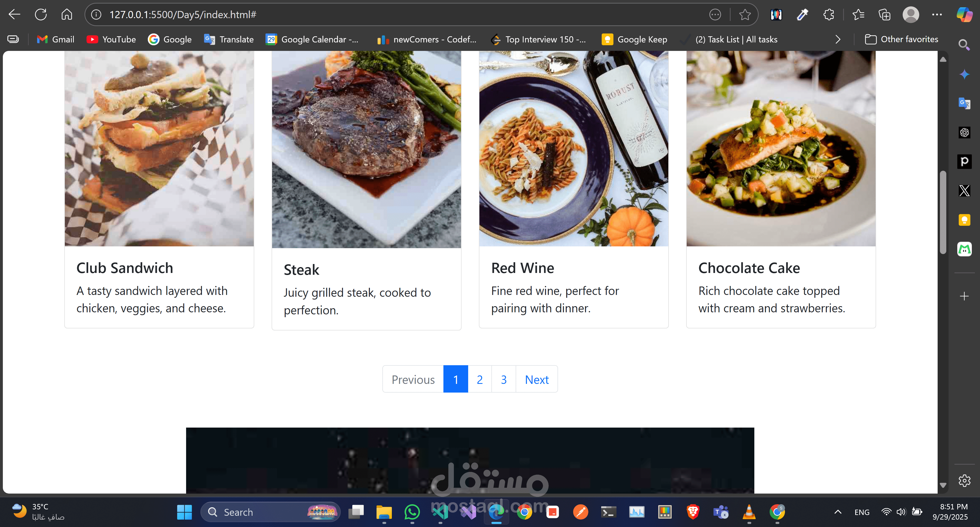Click the browser refresh icon
Screen dimensions: 980x527
click(41, 15)
